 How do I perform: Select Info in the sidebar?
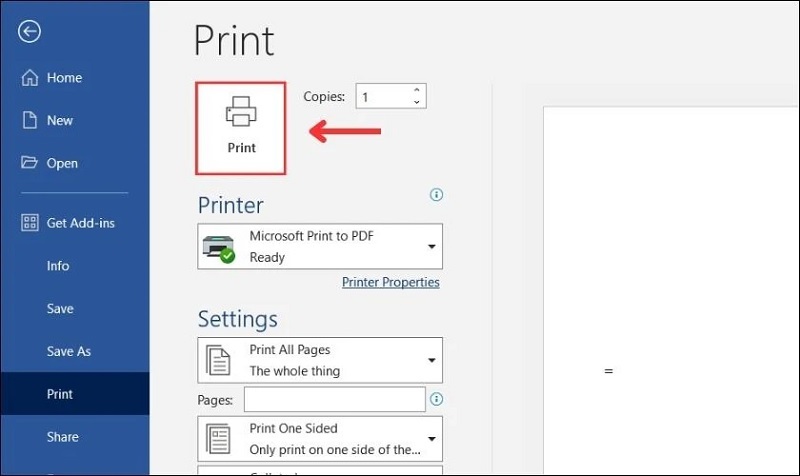click(58, 266)
